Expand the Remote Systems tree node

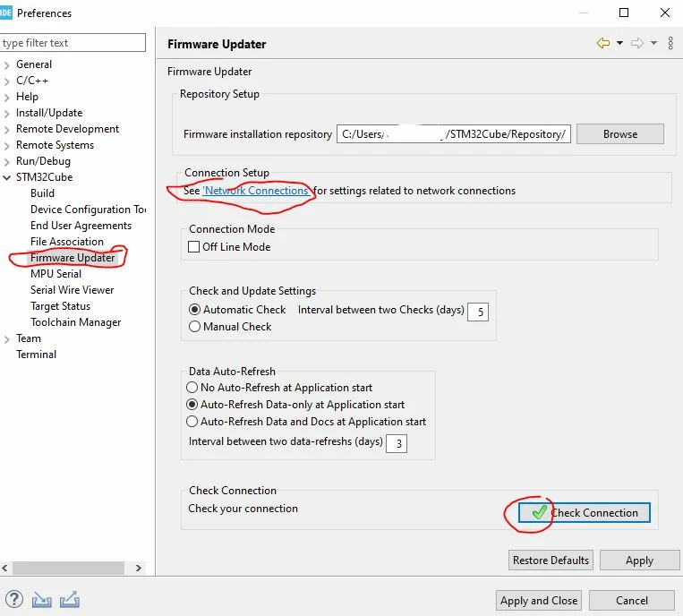click(6, 146)
